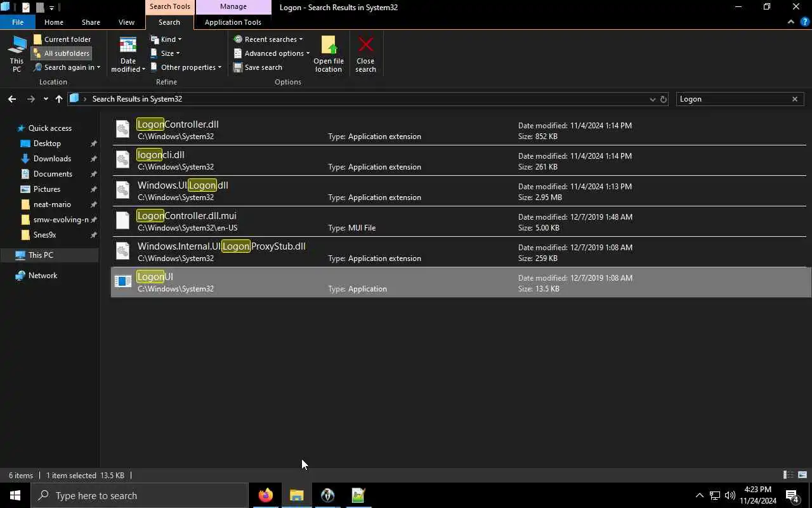The height and width of the screenshot is (508, 812).
Task: Select Windows.UI.Logon.dll file
Action: coord(461,190)
